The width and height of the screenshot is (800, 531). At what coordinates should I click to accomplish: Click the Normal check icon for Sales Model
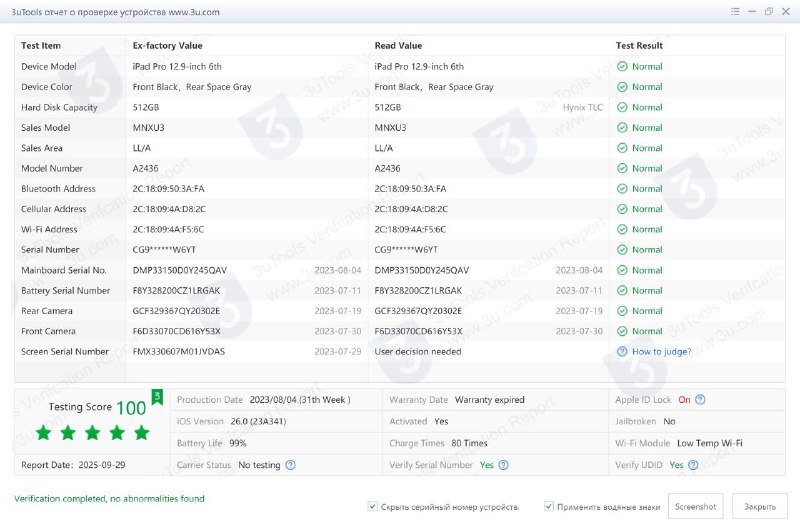click(x=622, y=128)
